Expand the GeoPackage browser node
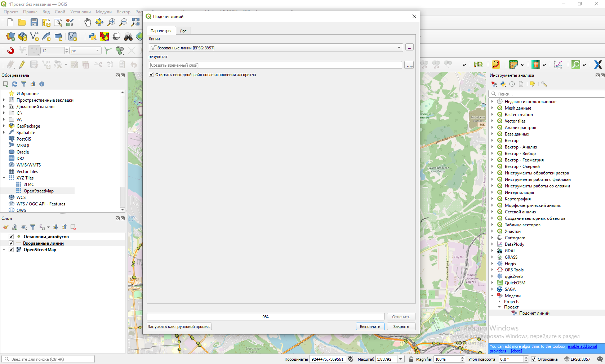This screenshot has height=364, width=605. 4,126
